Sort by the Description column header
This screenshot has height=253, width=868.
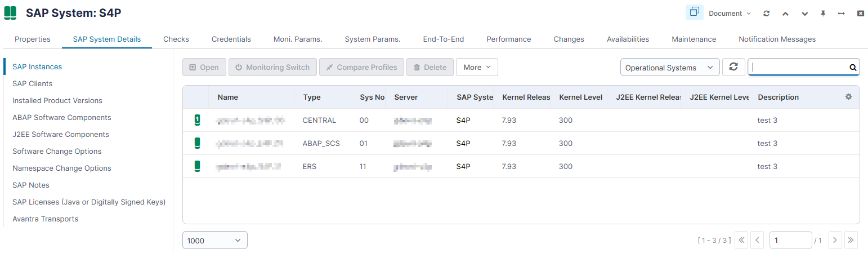[x=778, y=97]
